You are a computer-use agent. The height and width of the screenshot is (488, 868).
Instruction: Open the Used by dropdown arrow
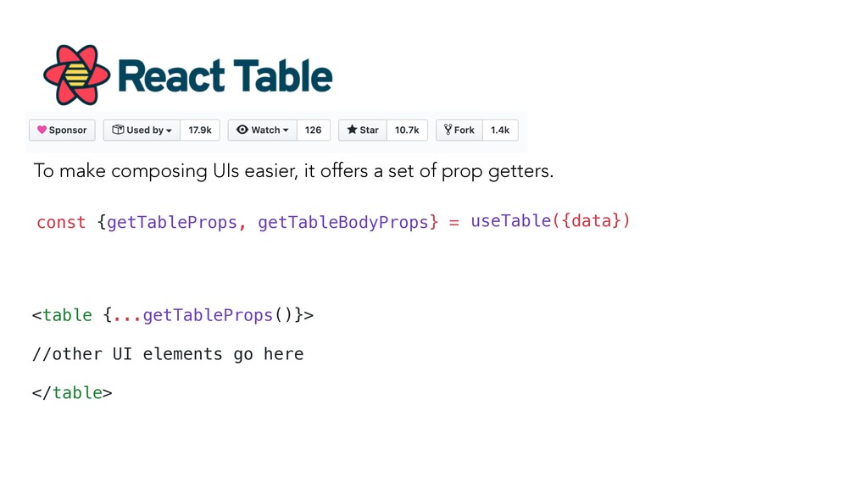(169, 130)
